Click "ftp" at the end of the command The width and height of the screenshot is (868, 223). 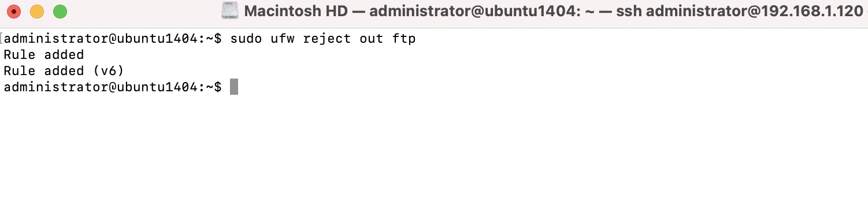pyautogui.click(x=404, y=39)
